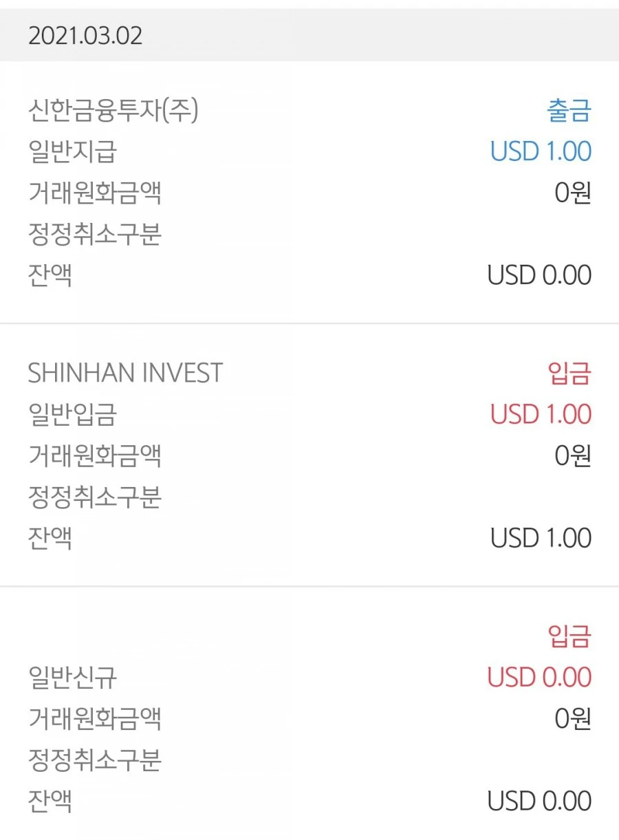Click the blue 출금 withdrawal label

point(569,111)
